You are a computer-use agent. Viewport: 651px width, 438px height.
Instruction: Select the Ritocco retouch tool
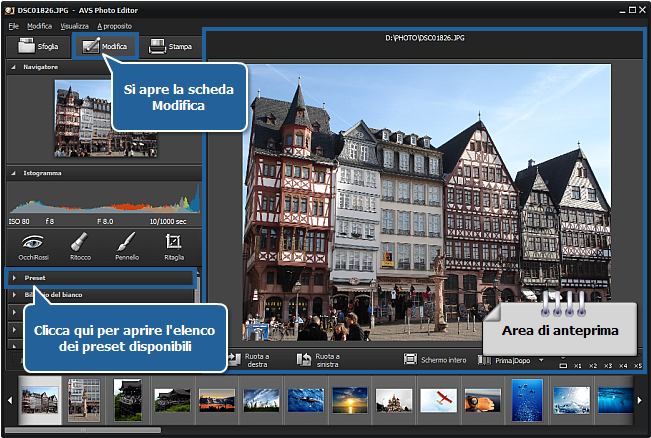click(x=80, y=247)
